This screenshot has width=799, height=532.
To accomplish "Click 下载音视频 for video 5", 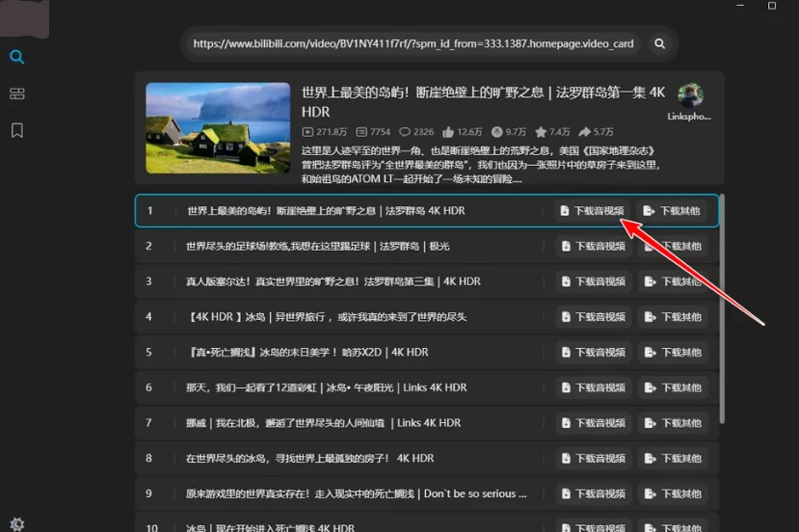I will coord(593,353).
